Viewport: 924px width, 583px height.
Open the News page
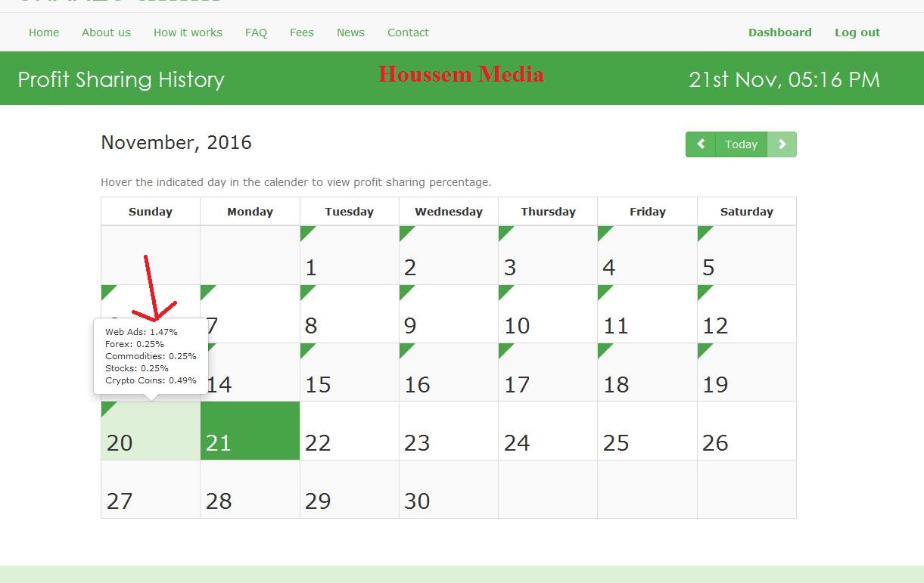pos(350,33)
